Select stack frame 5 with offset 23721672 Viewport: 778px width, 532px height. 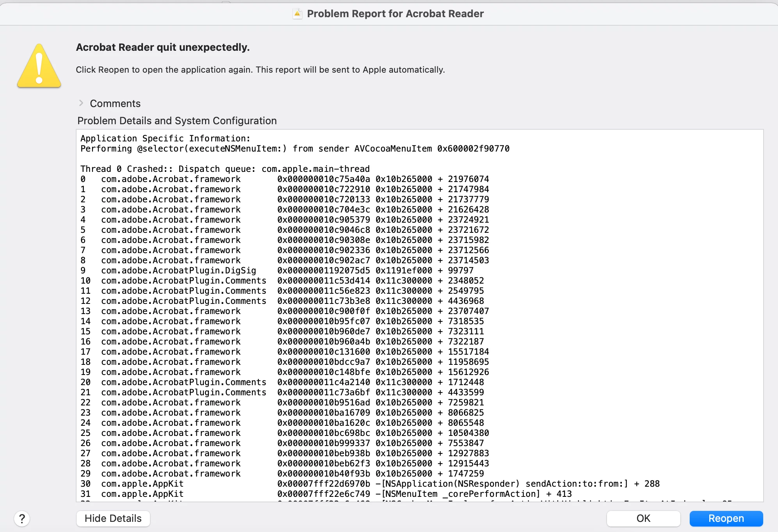[285, 230]
